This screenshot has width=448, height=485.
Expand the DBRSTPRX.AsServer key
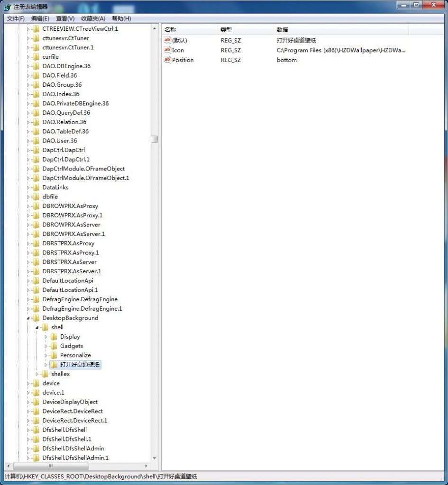pos(28,262)
